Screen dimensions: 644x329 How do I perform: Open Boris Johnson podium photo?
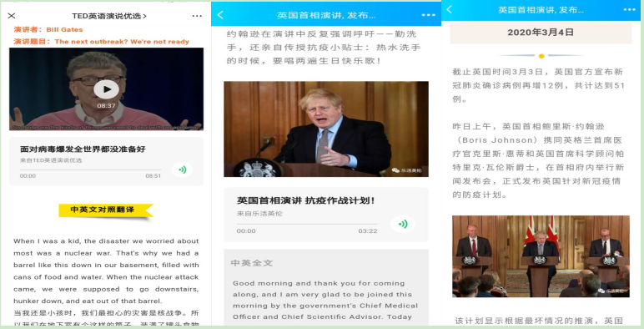(x=326, y=129)
